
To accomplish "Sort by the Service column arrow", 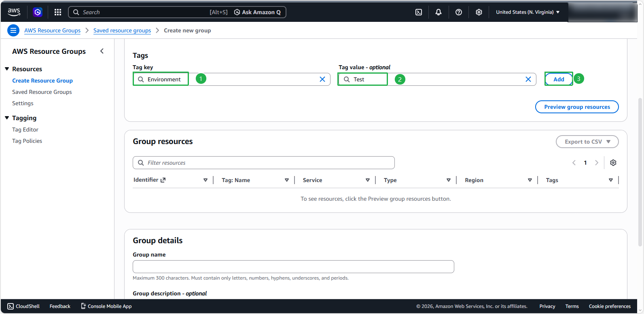I will coord(368,180).
